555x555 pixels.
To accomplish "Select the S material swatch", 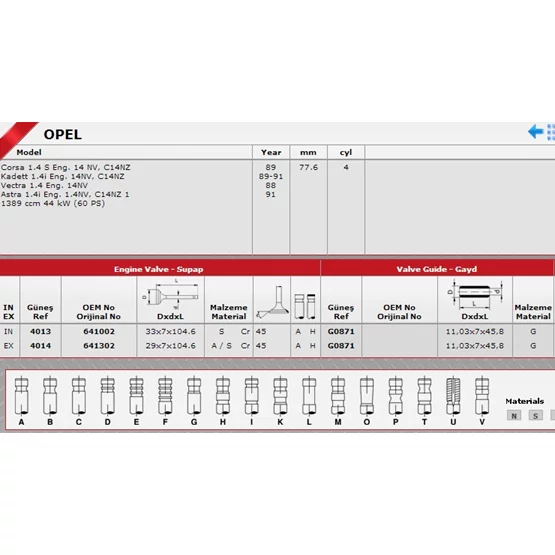I will tap(536, 416).
